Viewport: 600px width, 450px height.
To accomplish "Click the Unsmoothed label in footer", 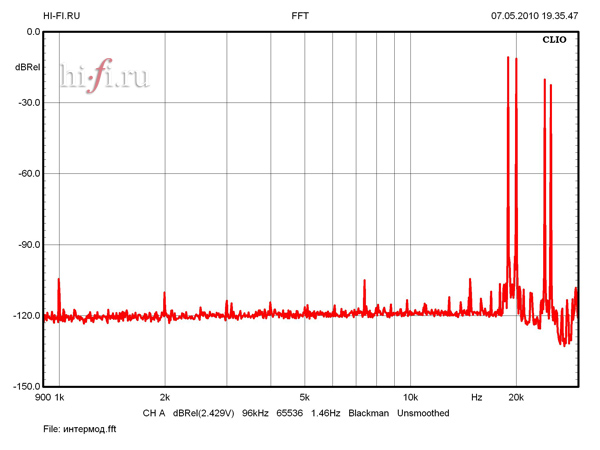I will click(x=423, y=413).
